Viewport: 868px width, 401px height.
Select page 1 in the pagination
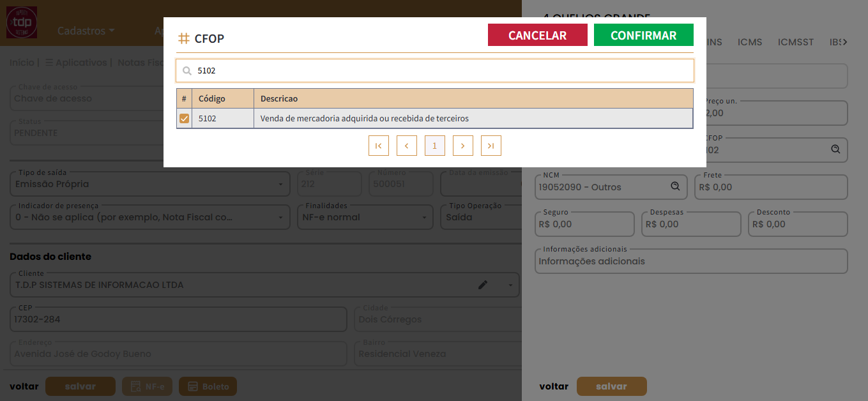point(435,146)
